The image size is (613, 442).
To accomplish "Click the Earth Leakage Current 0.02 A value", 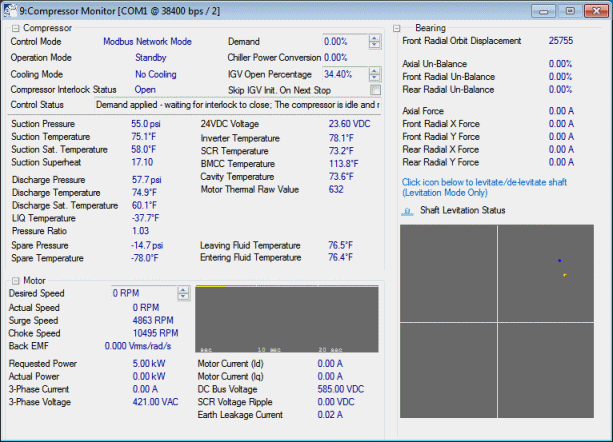I will click(x=330, y=415).
